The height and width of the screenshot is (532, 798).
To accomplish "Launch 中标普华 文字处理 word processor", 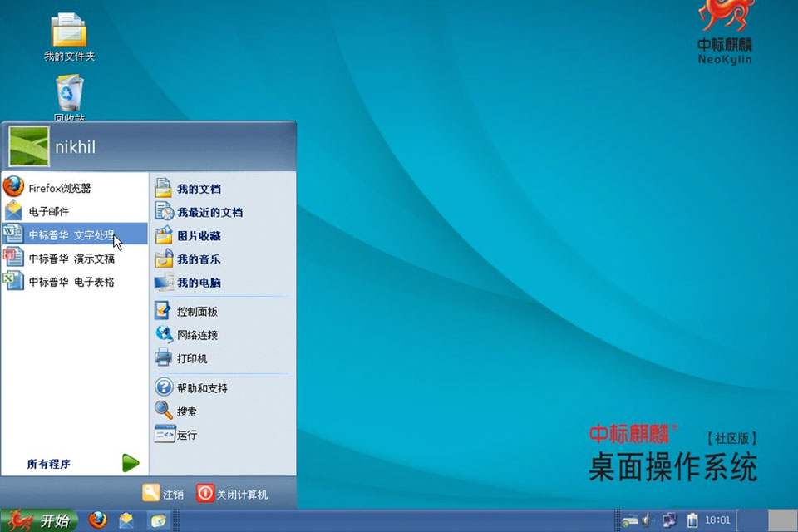I will [x=75, y=234].
